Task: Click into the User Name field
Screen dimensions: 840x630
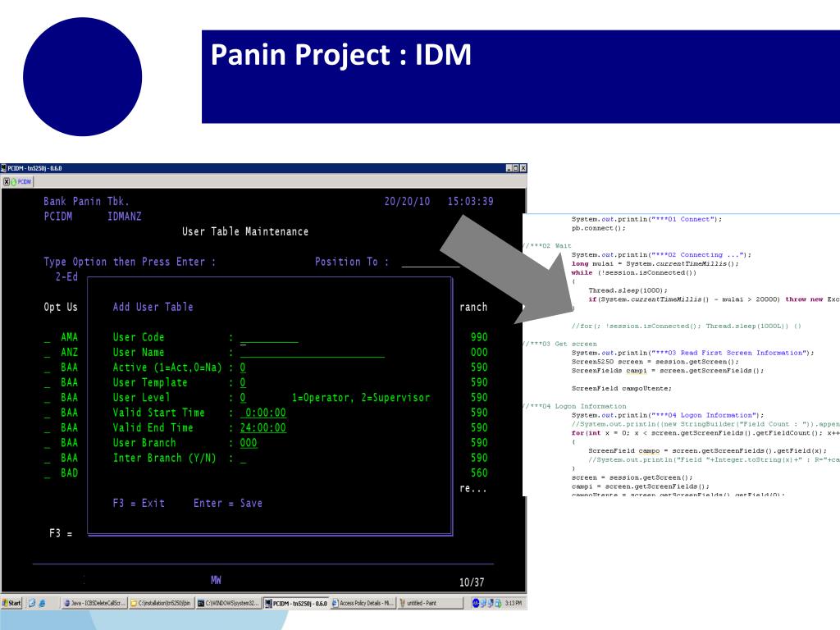Action: point(313,353)
